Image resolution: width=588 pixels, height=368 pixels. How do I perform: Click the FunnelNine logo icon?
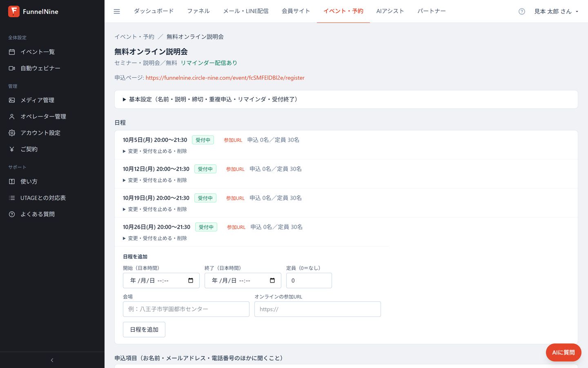14,11
